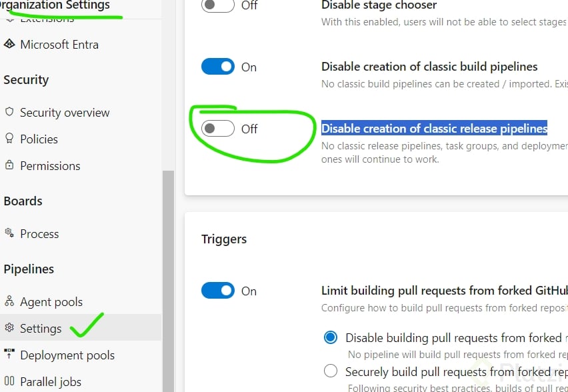Select Securely build pull requests radio option

pos(331,371)
